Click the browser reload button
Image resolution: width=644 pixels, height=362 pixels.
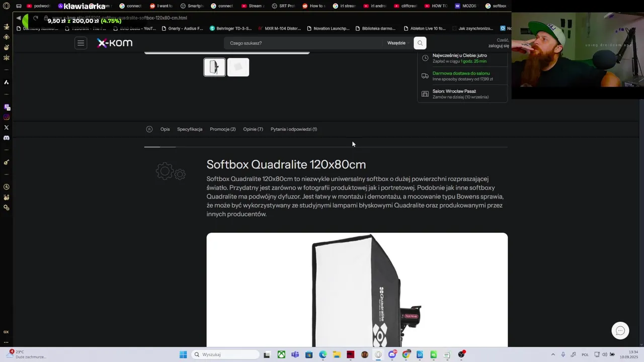36,18
